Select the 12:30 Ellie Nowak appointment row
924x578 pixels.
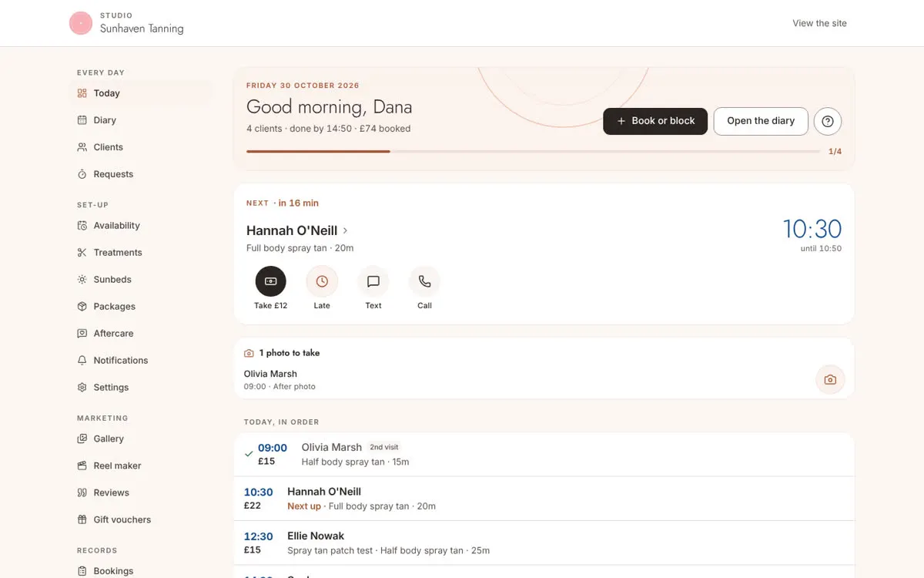coord(544,543)
